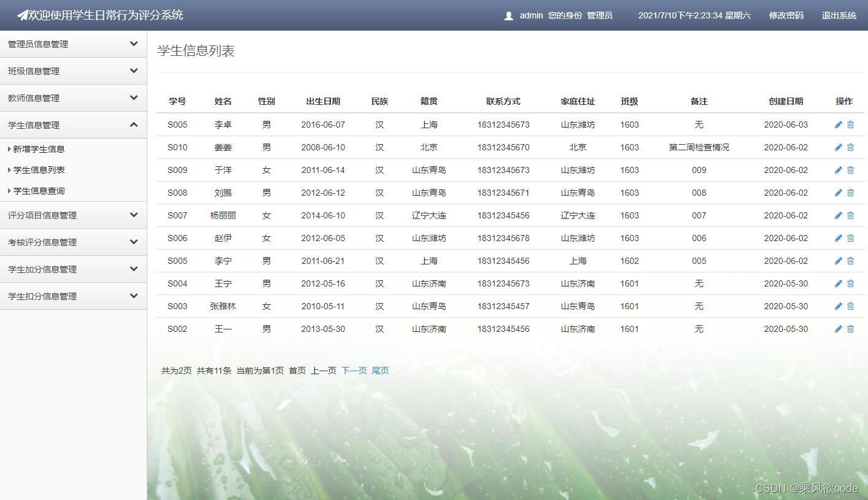Expand the 班级信息管理 menu

(x=73, y=71)
